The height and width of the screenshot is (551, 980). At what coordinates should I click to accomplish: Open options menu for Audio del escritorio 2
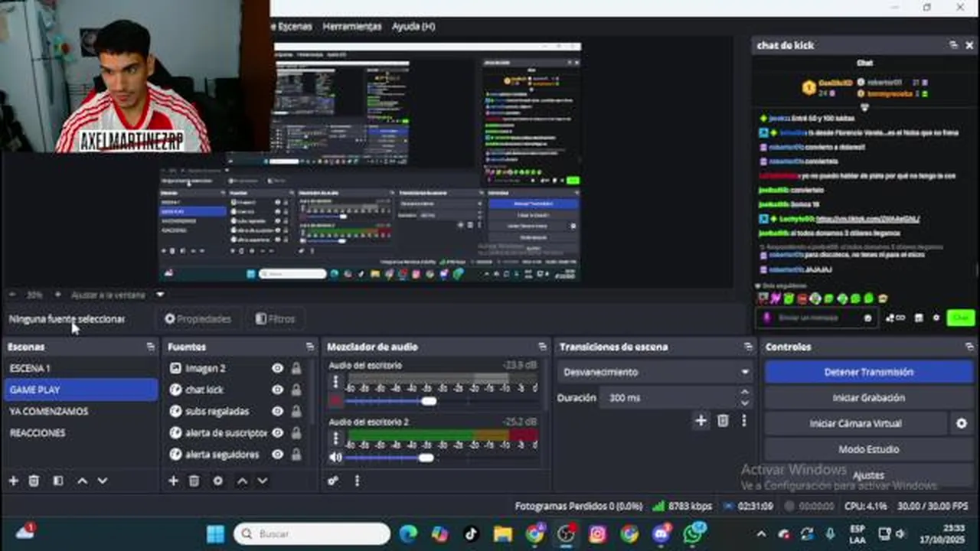pyautogui.click(x=335, y=439)
